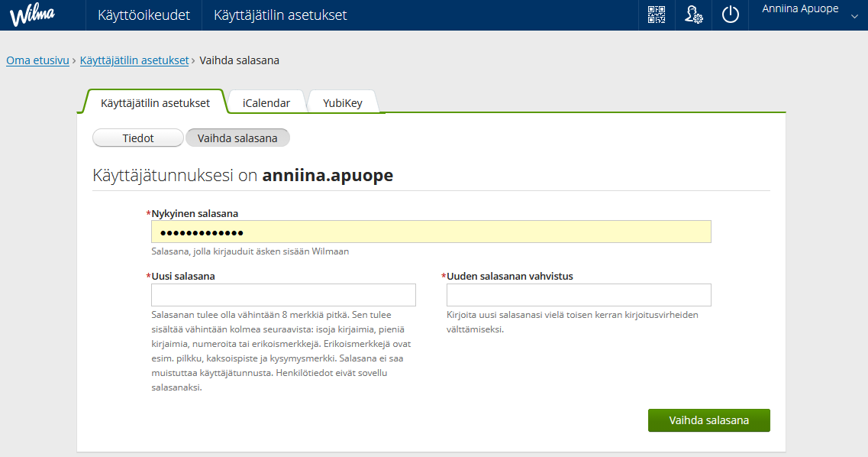Switch to the iCalendar tab
The image size is (868, 457).
[266, 103]
